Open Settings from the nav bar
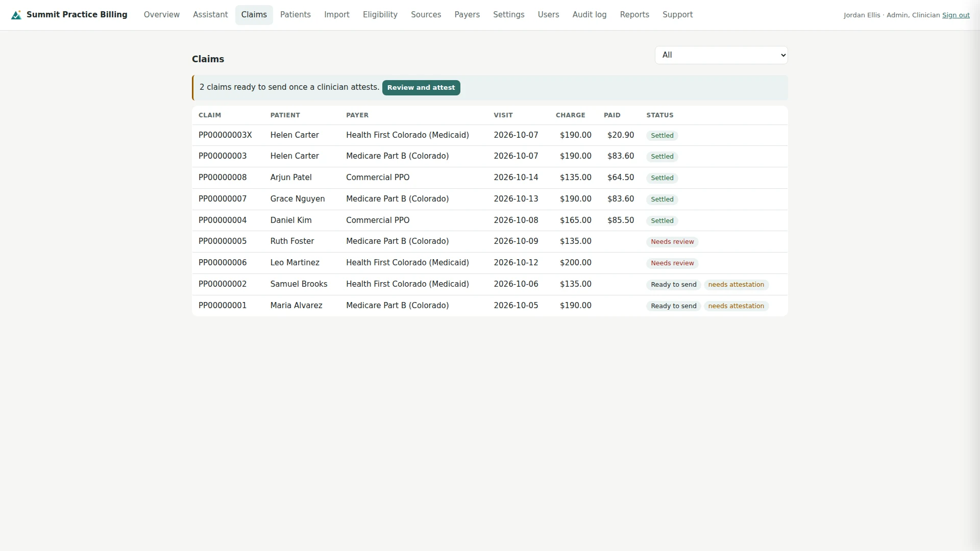Image resolution: width=980 pixels, height=551 pixels. click(x=509, y=15)
